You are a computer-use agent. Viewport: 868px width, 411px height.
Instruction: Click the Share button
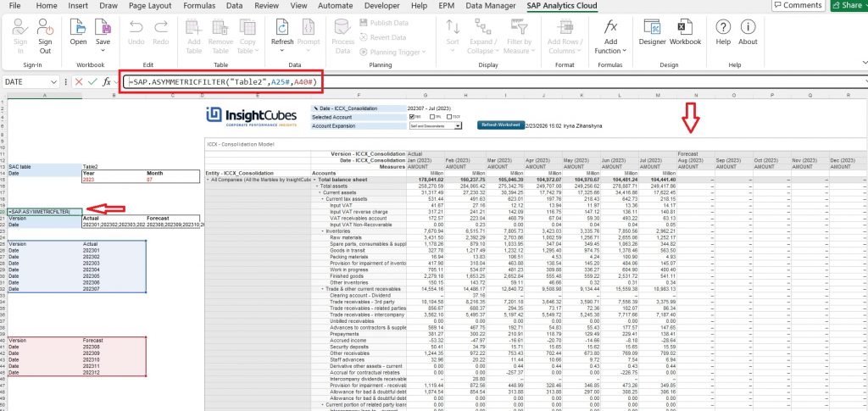point(849,5)
